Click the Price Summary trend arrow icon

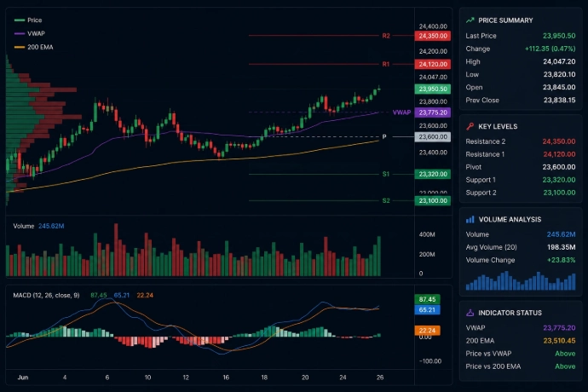[470, 20]
